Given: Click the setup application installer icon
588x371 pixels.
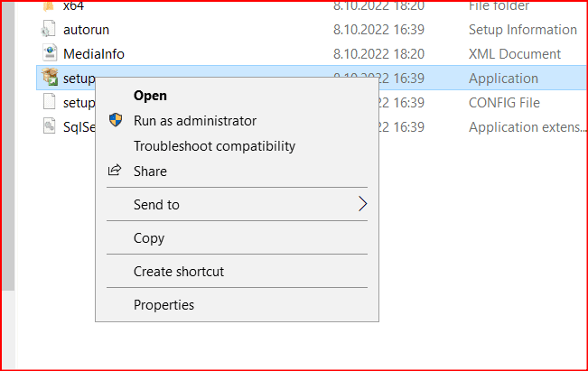Looking at the screenshot, I should (x=49, y=79).
